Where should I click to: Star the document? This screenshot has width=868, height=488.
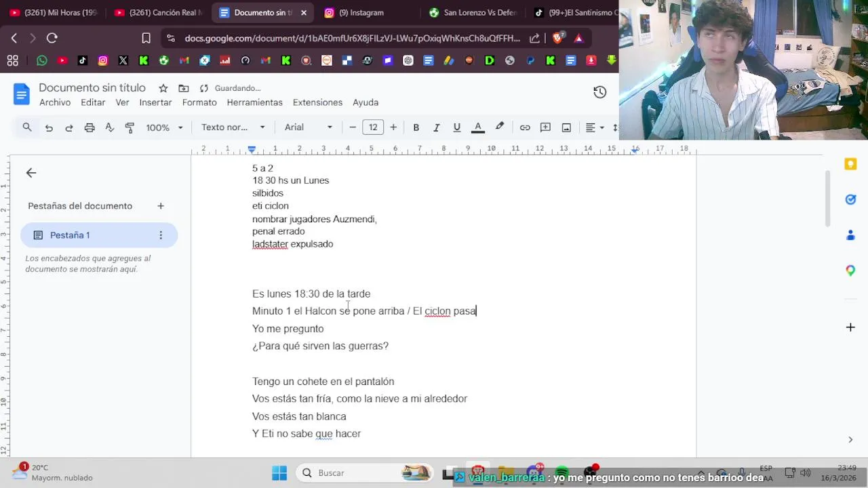(x=163, y=88)
